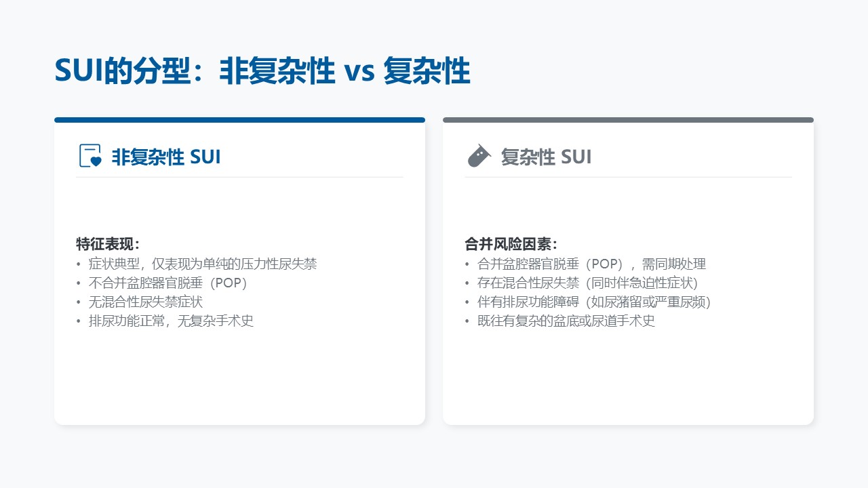This screenshot has width=868, height=488.
Task: Click the bullet 无混合性尿失禁症状
Action: pos(145,302)
